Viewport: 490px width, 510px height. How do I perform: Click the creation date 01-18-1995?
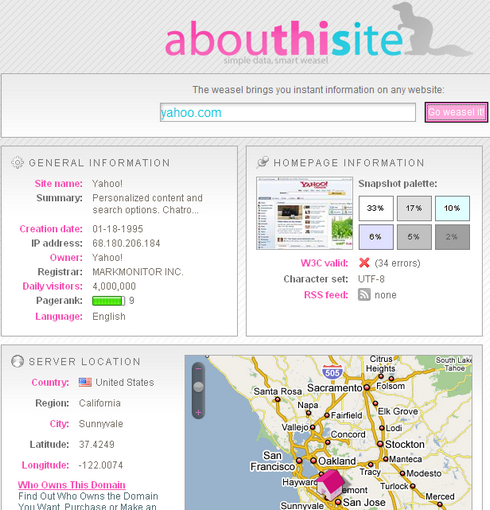[x=118, y=229]
